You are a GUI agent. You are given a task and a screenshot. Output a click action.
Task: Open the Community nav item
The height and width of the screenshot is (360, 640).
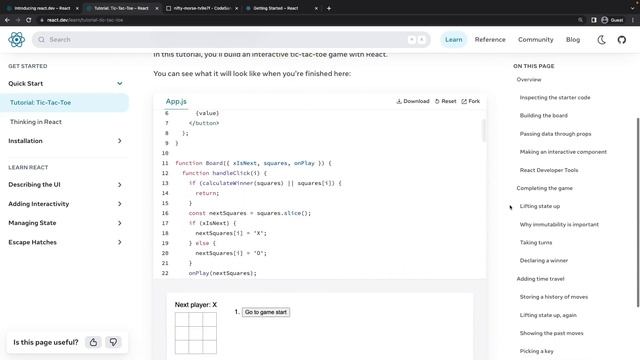click(536, 40)
